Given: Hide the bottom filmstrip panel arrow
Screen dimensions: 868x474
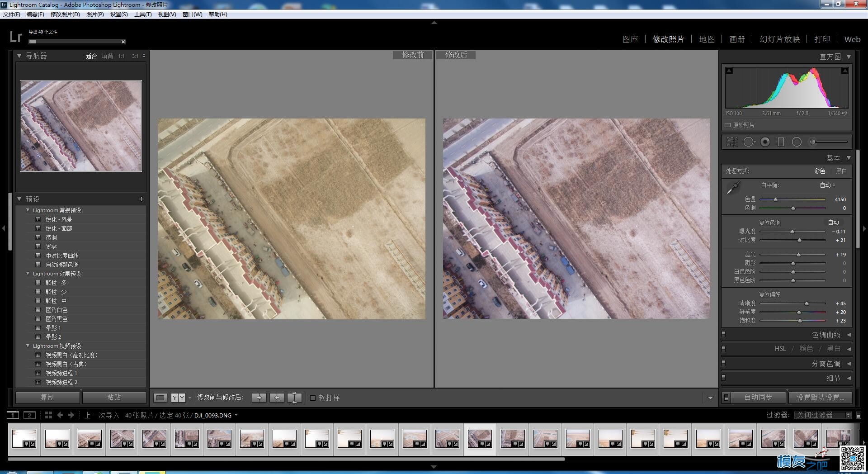Looking at the screenshot, I should (434, 467).
